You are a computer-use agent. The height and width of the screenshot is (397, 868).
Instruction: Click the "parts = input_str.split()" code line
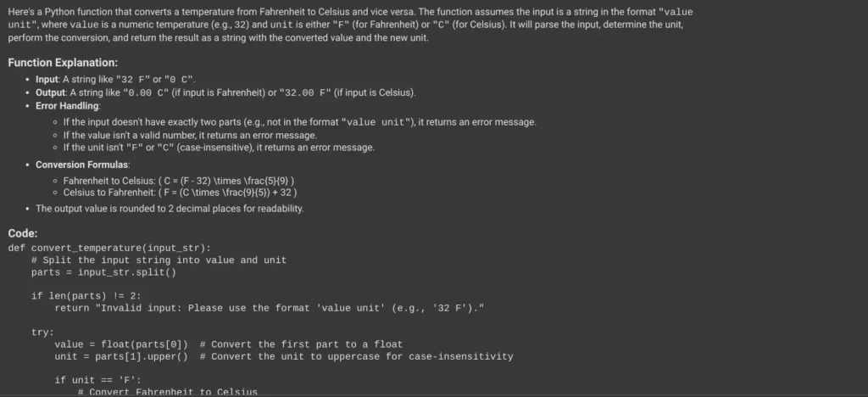[x=103, y=272]
